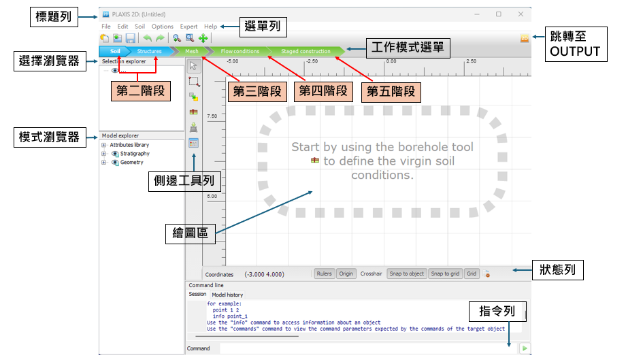The height and width of the screenshot is (364, 626).
Task: Click into the Command input field
Action: (x=367, y=348)
